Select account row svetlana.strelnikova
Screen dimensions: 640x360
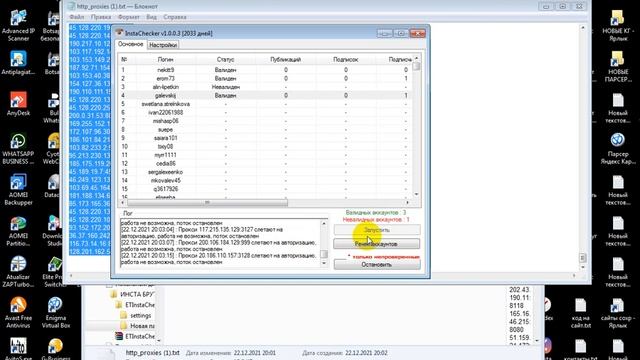[265, 104]
